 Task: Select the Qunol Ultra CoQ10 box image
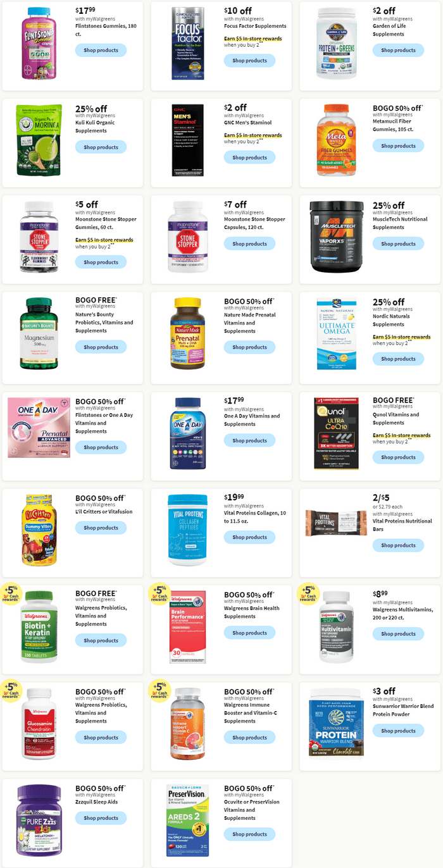[x=336, y=433]
